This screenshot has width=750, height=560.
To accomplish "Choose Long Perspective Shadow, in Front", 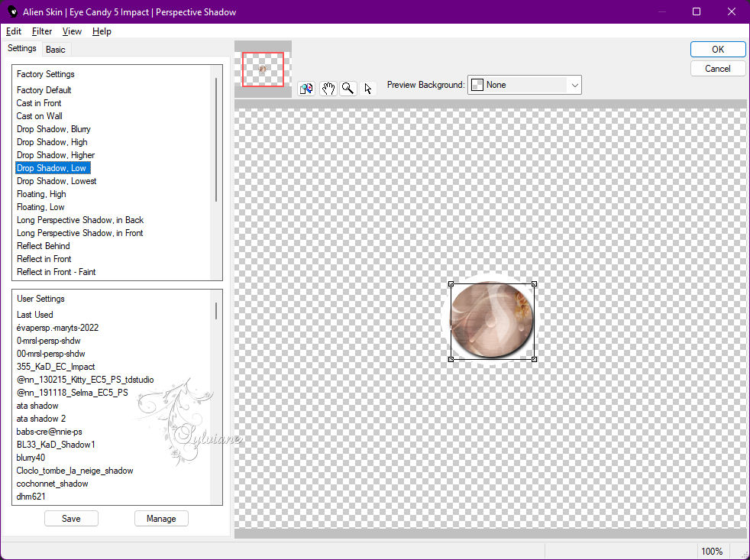I will click(x=80, y=232).
